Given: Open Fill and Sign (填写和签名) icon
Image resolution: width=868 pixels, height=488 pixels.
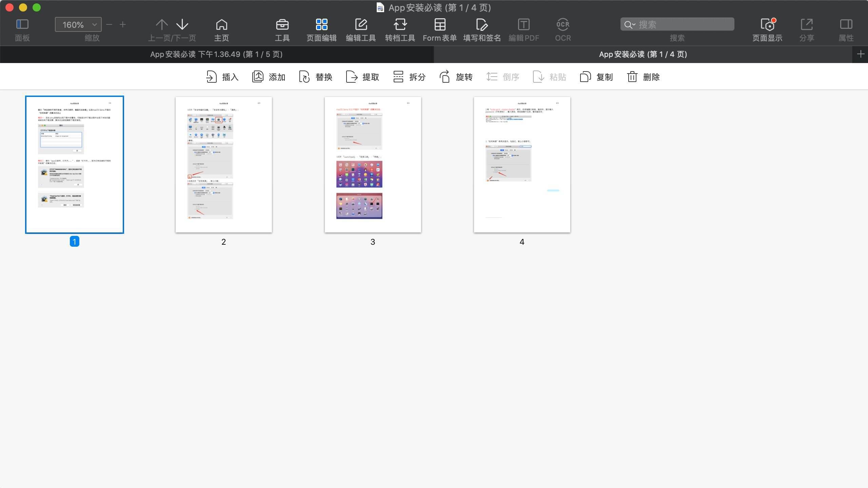Looking at the screenshot, I should click(x=482, y=24).
